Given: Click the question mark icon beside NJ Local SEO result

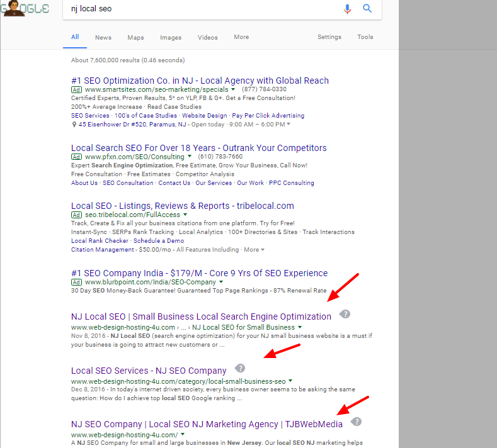Looking at the screenshot, I should click(x=345, y=315).
